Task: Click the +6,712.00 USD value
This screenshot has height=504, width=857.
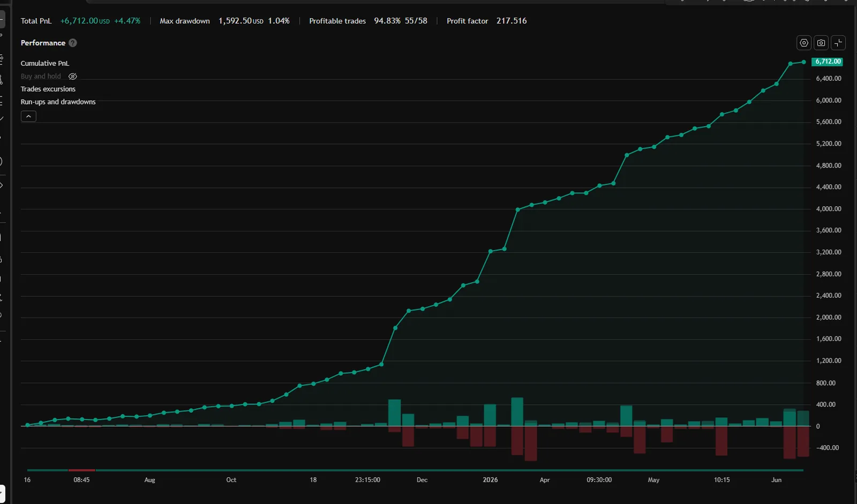Action: pyautogui.click(x=85, y=21)
